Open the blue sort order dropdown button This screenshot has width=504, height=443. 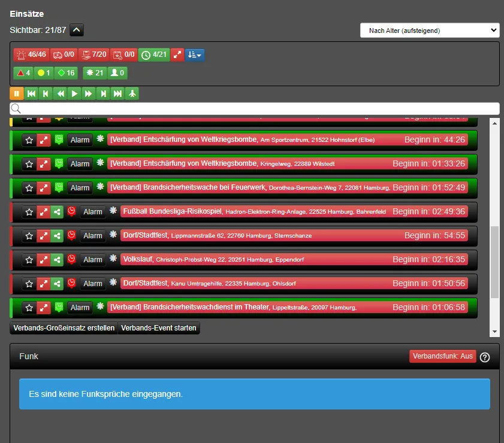(195, 55)
